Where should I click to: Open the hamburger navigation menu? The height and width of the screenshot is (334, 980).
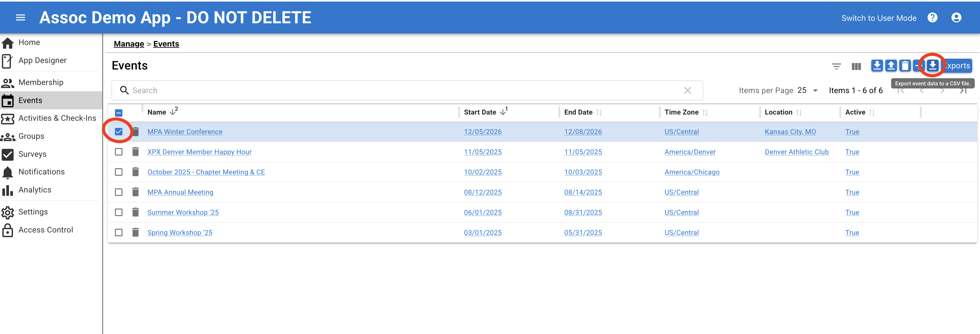tap(21, 17)
